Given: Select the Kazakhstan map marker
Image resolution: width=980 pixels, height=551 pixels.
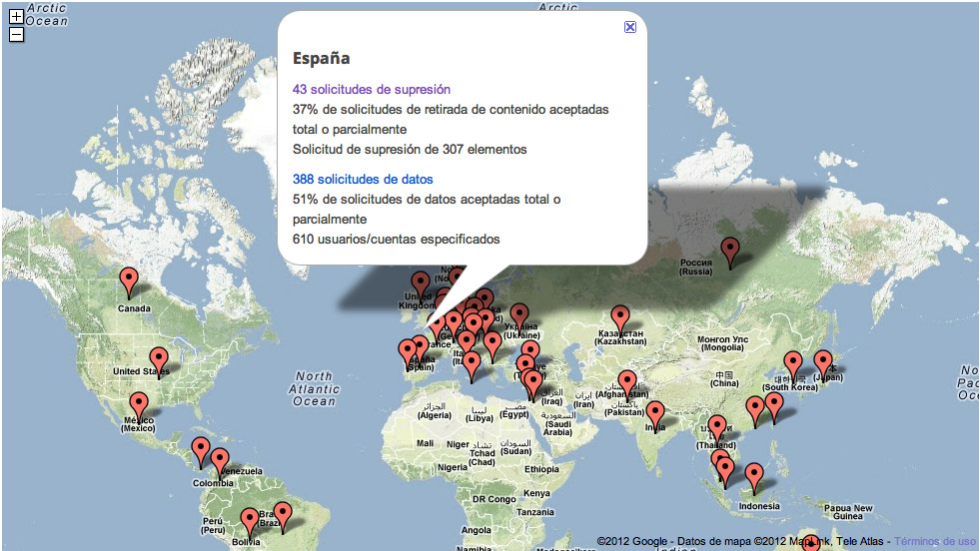Looking at the screenshot, I should coord(620,320).
